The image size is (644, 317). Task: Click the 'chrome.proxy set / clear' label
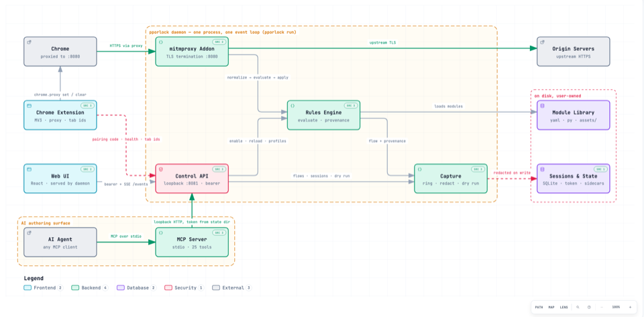[60, 94]
